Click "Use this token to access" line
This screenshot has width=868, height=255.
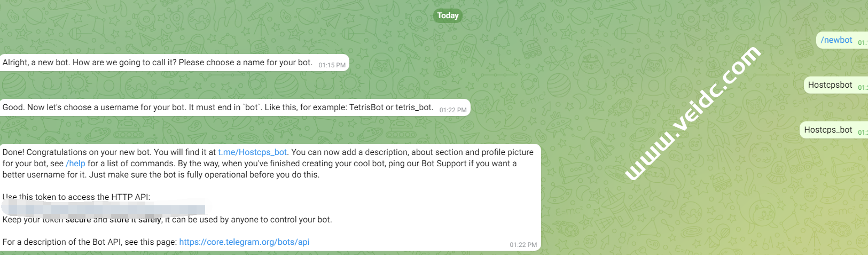(x=76, y=197)
